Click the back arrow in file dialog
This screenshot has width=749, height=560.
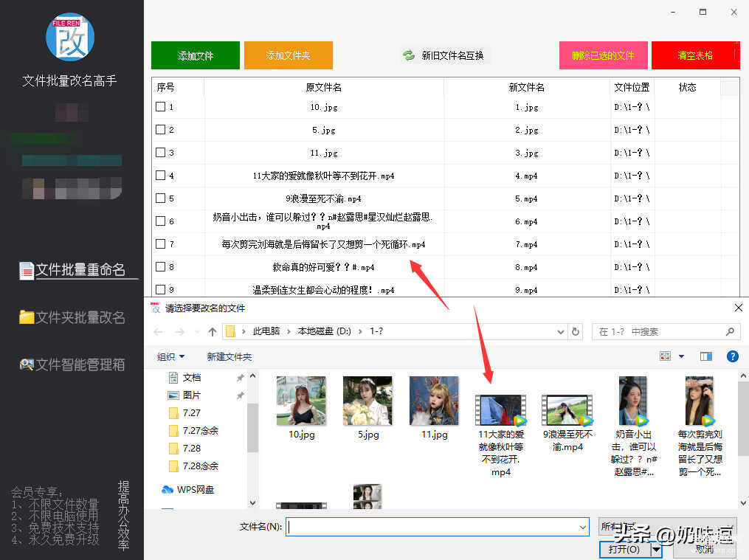click(159, 332)
